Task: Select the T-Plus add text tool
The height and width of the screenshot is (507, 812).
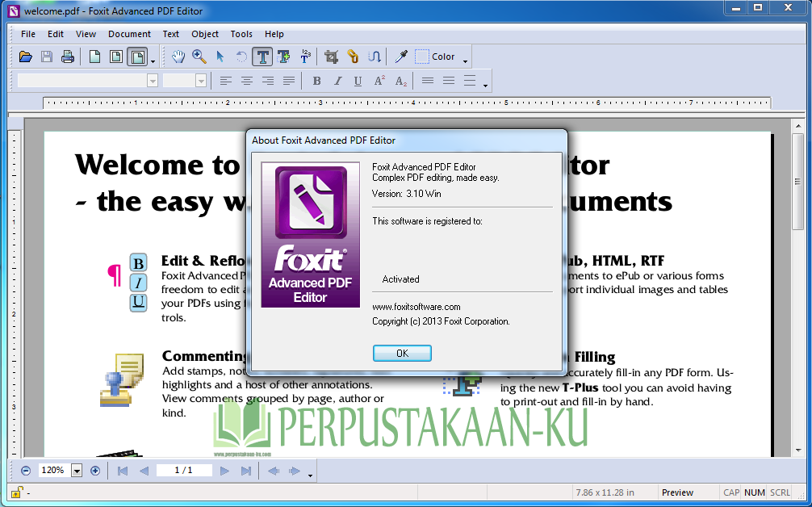Action: pos(284,57)
